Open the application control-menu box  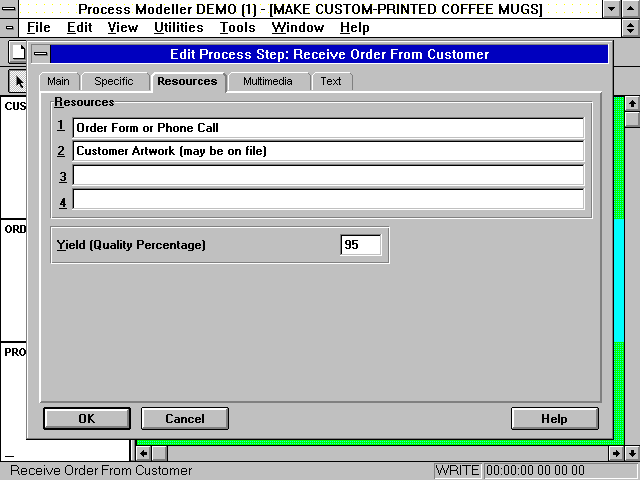[9, 9]
